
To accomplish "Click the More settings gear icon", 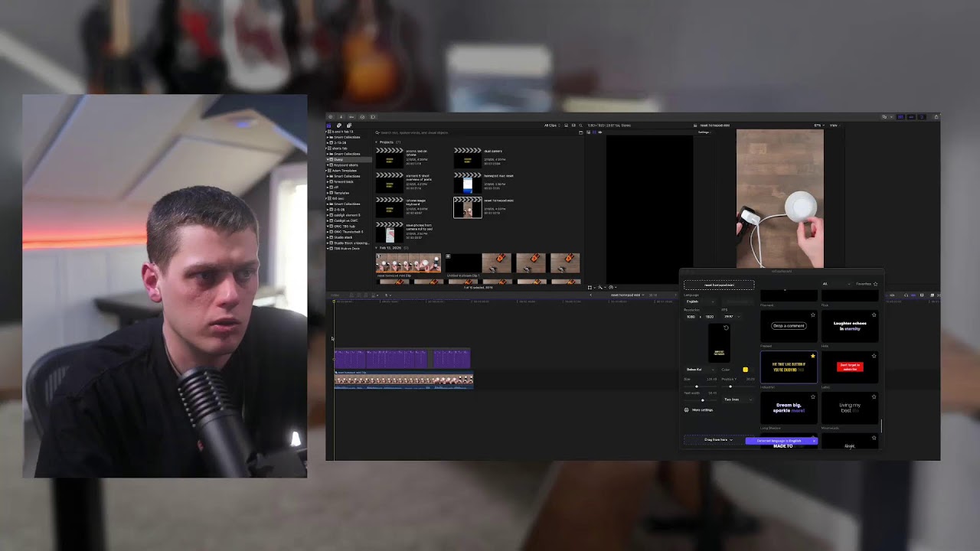I will (686, 410).
